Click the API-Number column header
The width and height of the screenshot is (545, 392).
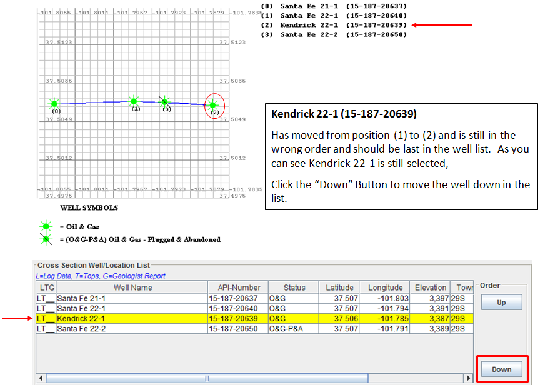coord(239,288)
